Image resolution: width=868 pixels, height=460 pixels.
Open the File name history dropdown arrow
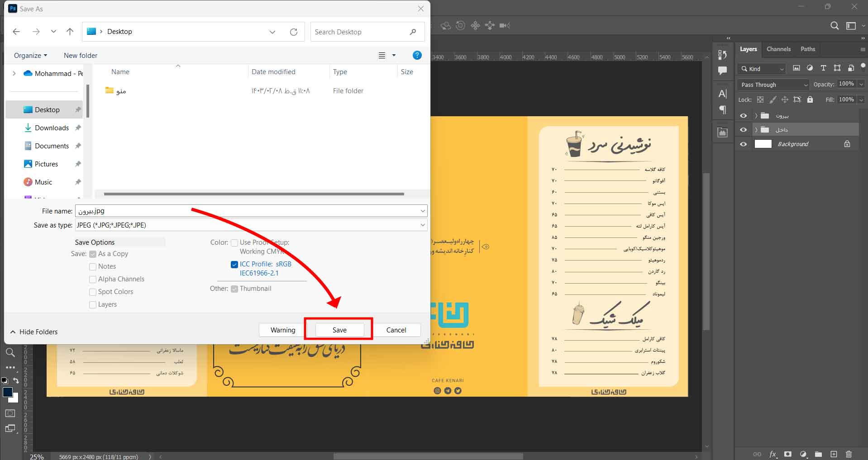[x=423, y=211]
